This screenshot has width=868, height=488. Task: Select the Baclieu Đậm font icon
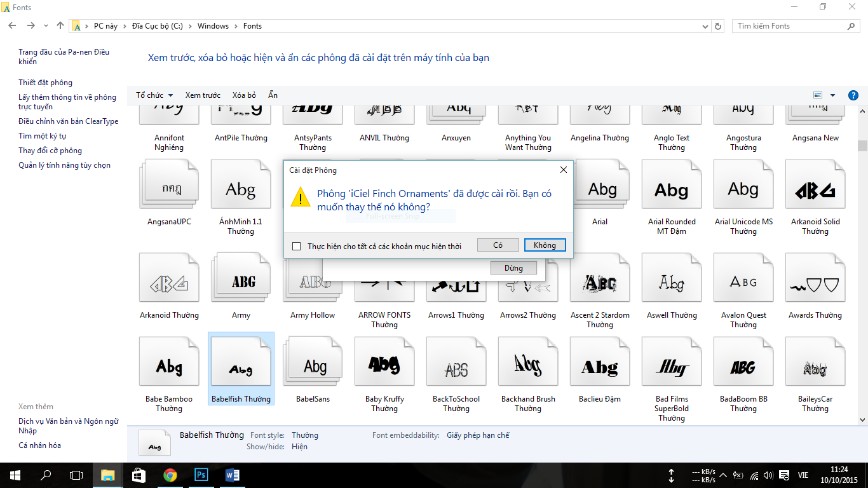[x=600, y=362]
